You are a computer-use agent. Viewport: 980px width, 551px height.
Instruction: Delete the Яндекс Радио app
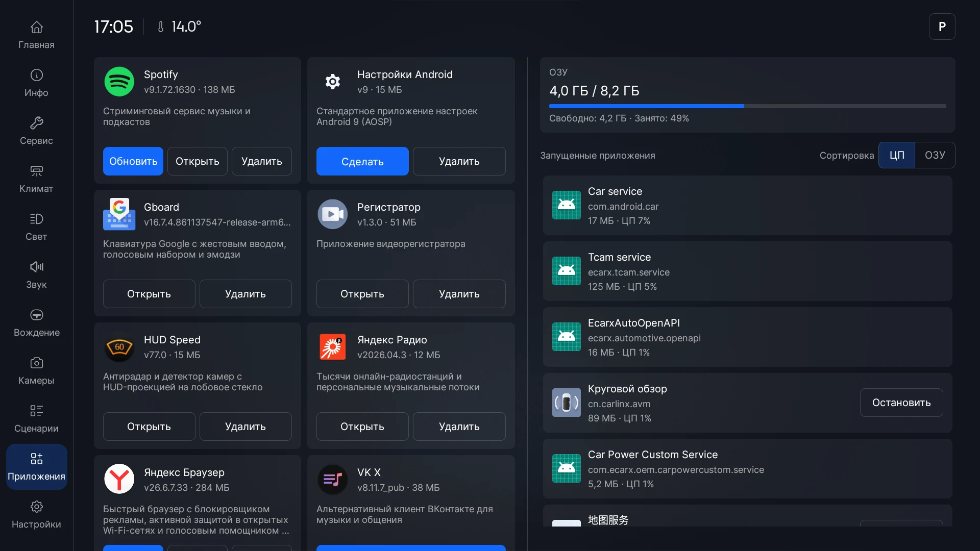(459, 427)
